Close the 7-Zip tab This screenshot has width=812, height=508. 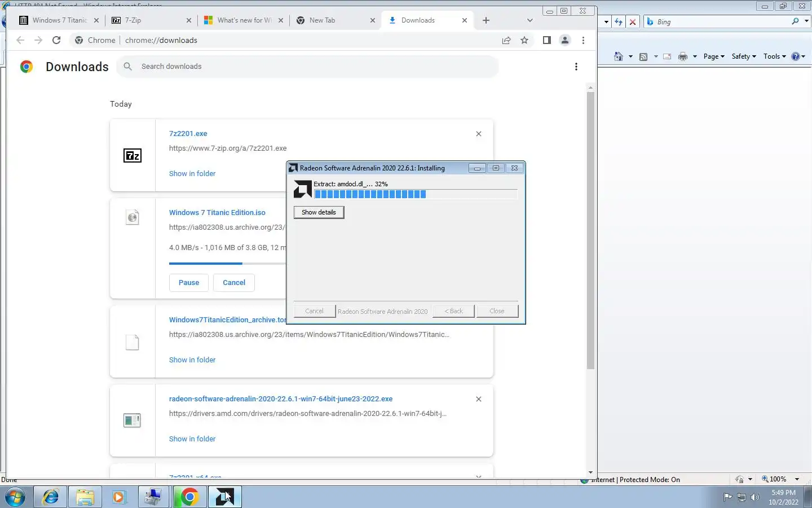pyautogui.click(x=189, y=20)
